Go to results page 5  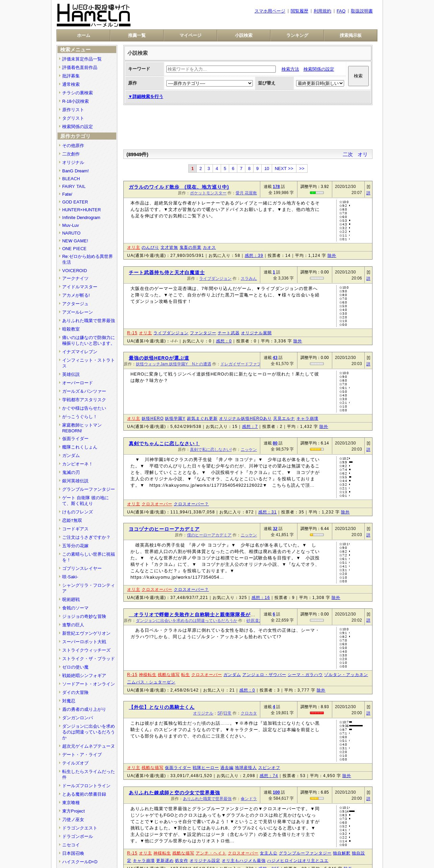(225, 168)
